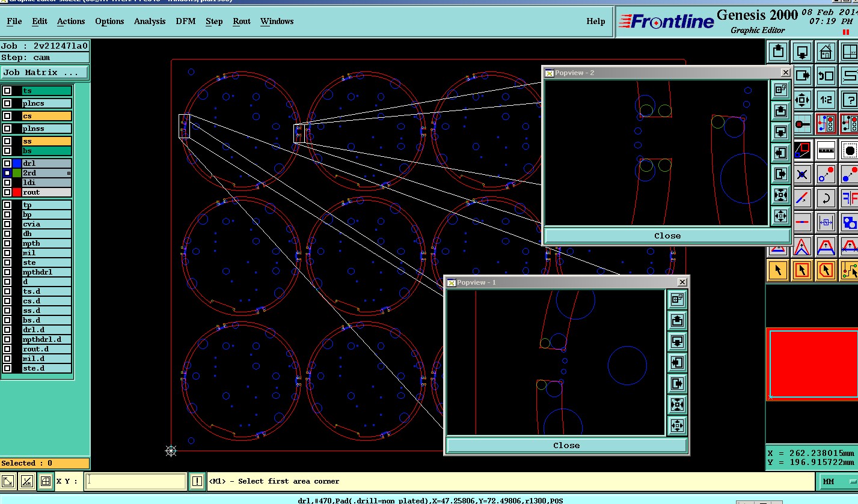The height and width of the screenshot is (504, 858).
Task: Open the Rout menu
Action: coord(241,21)
